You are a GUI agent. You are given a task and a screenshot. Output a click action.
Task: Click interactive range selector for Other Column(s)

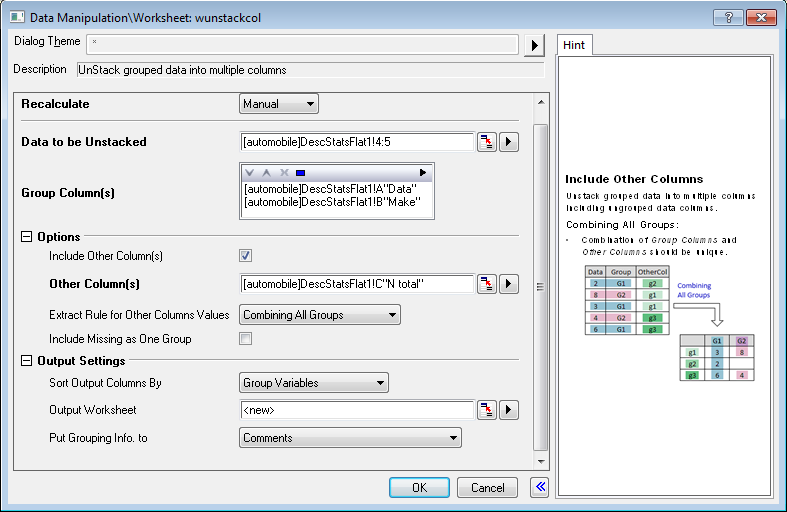486,284
